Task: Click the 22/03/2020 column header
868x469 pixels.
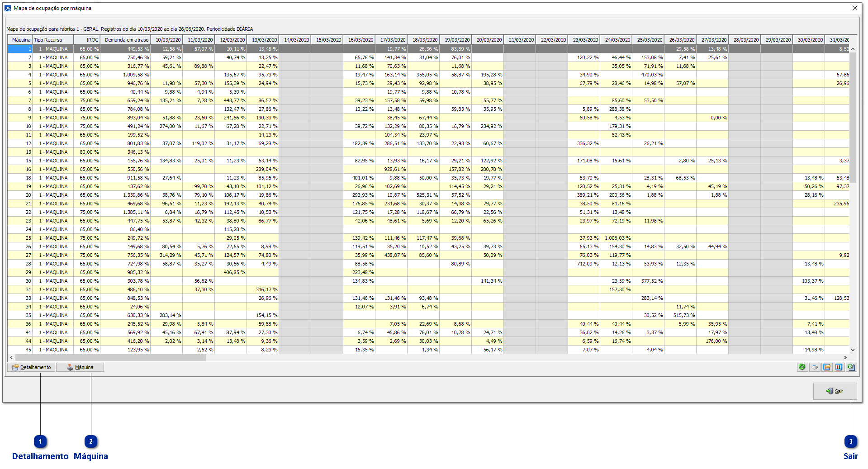Action: point(552,40)
